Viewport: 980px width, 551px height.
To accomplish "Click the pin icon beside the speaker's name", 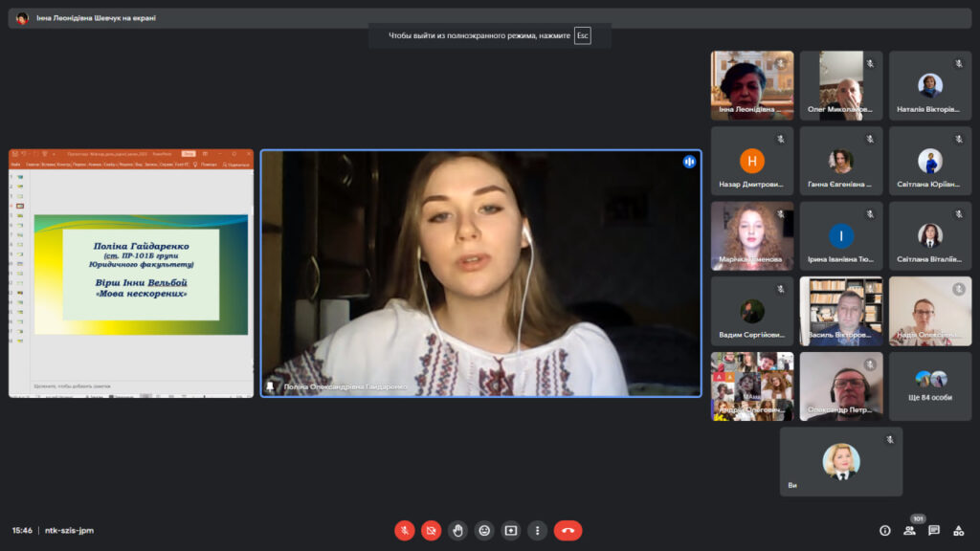I will [272, 386].
